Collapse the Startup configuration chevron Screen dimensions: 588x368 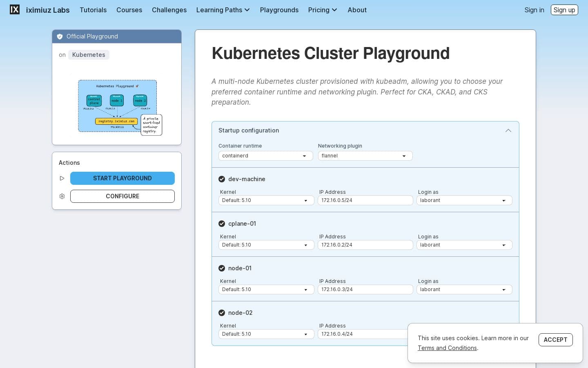point(508,130)
